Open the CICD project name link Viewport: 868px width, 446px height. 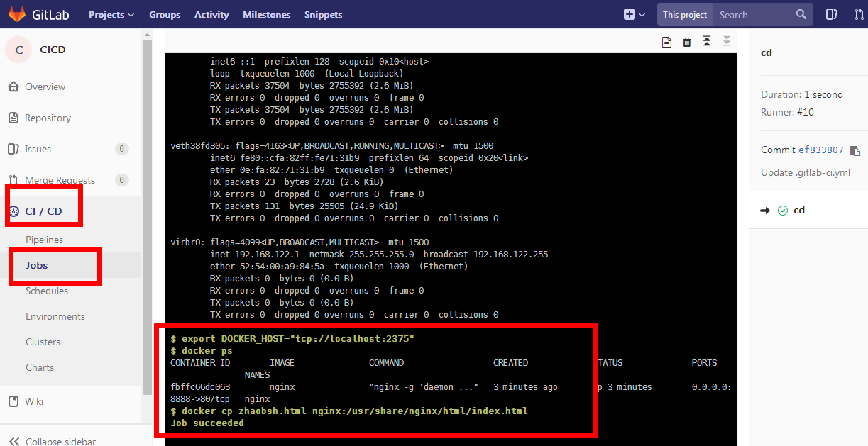point(53,50)
